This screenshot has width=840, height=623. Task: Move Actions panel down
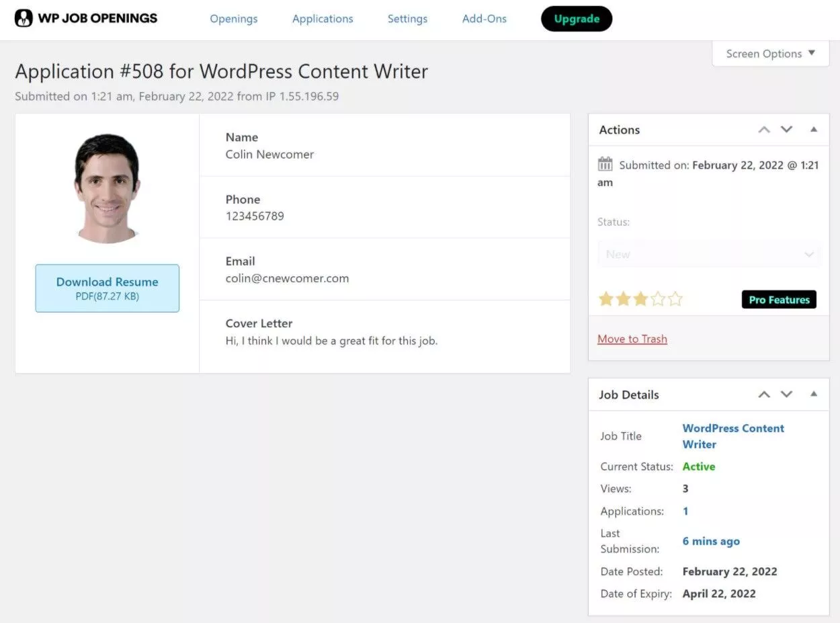pyautogui.click(x=787, y=130)
